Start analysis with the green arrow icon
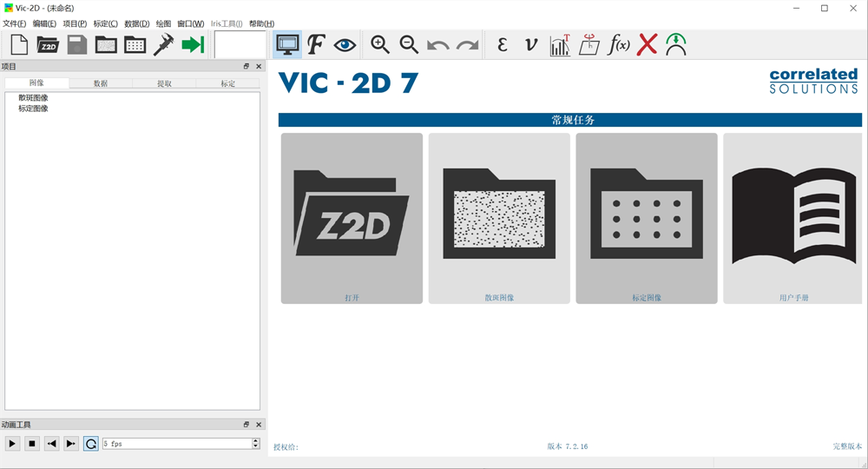Image resolution: width=868 pixels, height=469 pixels. (x=193, y=45)
